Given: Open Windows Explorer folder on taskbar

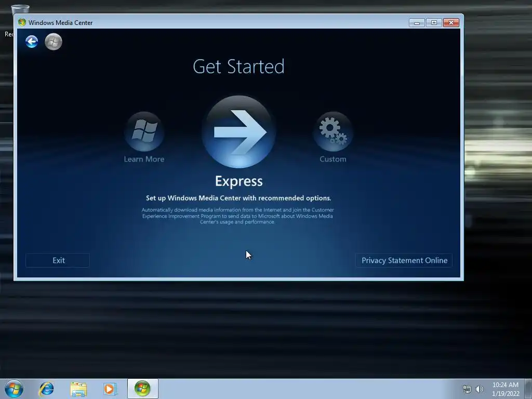Looking at the screenshot, I should pyautogui.click(x=78, y=389).
